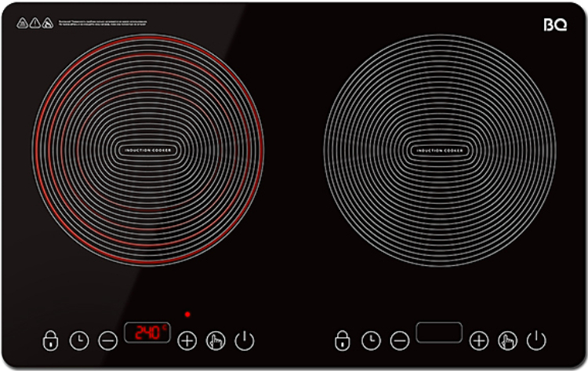
Task: Tap the left display showing 240
Action: 148,333
